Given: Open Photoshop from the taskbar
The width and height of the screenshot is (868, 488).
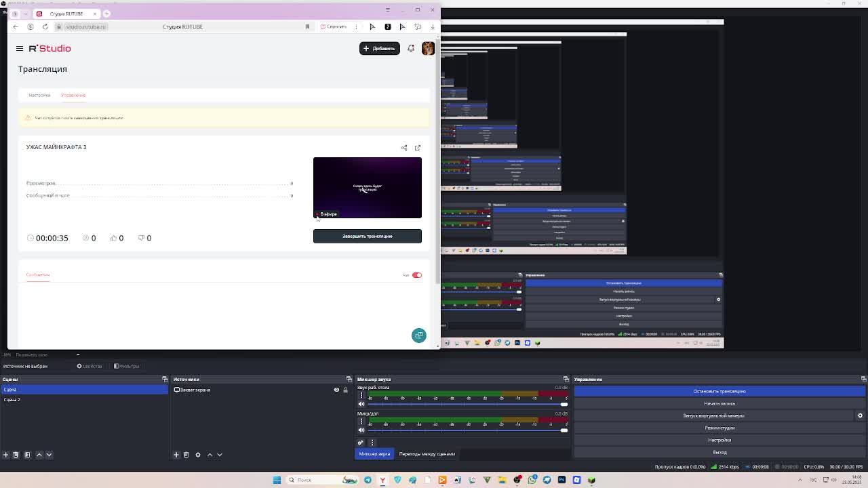Looking at the screenshot, I should [561, 480].
